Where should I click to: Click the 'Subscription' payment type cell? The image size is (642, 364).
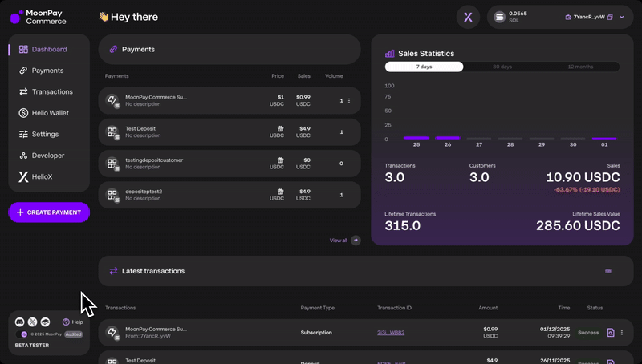tap(316, 333)
